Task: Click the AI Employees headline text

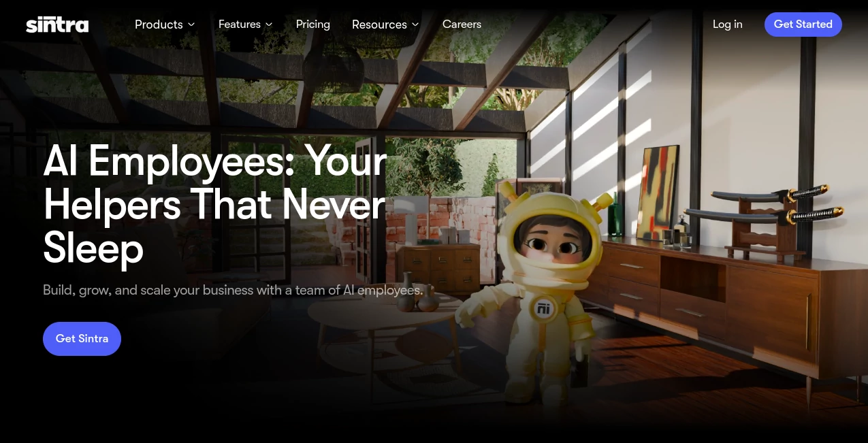Action: click(215, 204)
